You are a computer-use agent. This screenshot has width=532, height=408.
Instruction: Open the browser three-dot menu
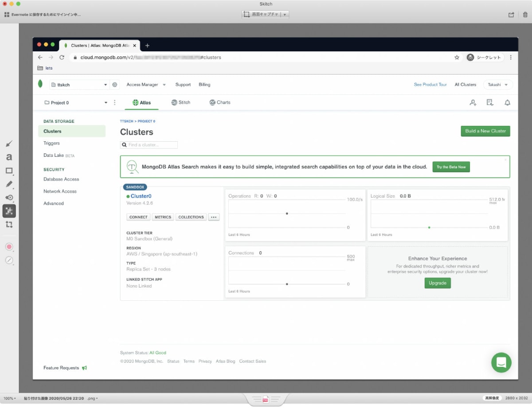[x=511, y=57]
